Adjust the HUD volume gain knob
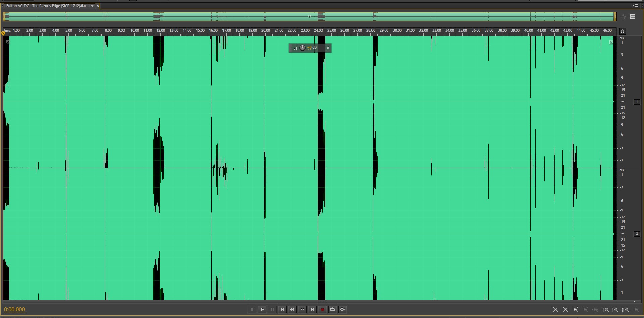The width and height of the screenshot is (644, 318). (x=302, y=48)
